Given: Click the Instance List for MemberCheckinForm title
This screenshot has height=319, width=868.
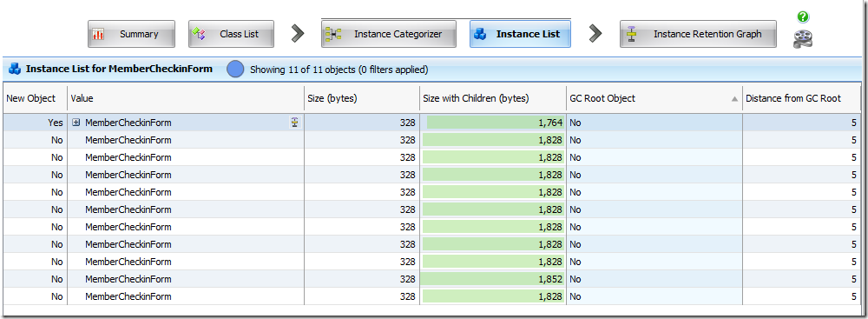Looking at the screenshot, I should pyautogui.click(x=119, y=70).
